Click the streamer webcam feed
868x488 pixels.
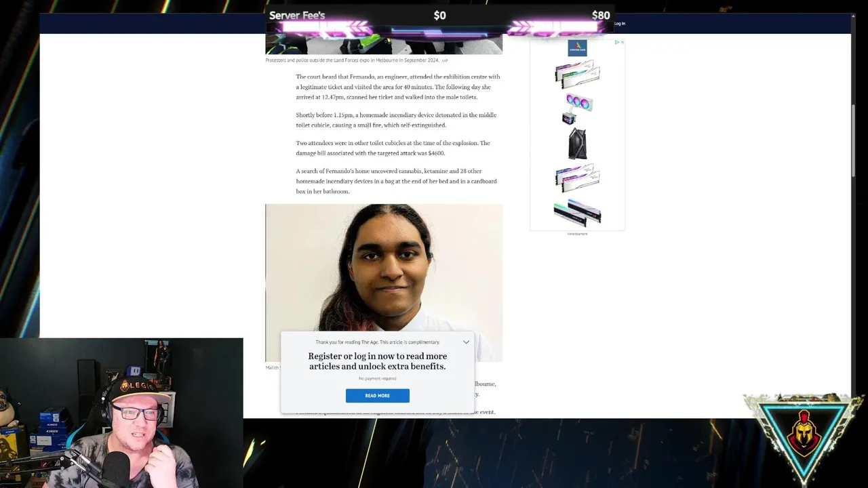coord(121,413)
